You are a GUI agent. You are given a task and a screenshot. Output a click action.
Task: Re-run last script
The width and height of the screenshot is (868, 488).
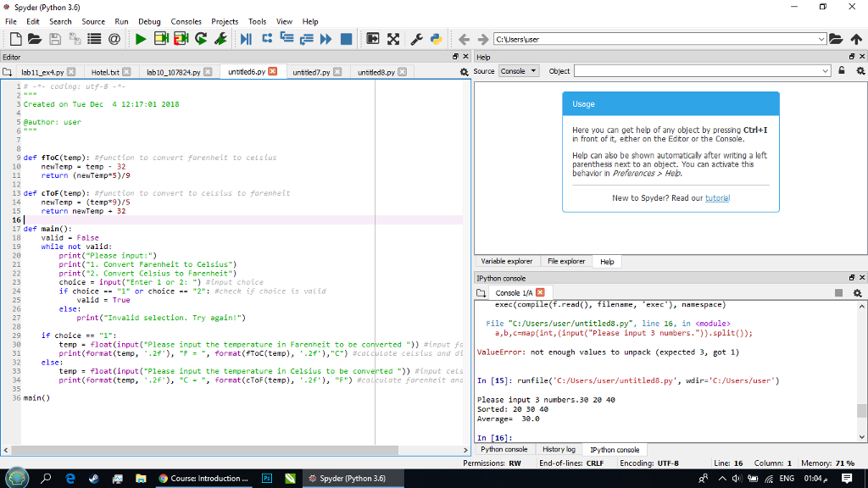[201, 39]
